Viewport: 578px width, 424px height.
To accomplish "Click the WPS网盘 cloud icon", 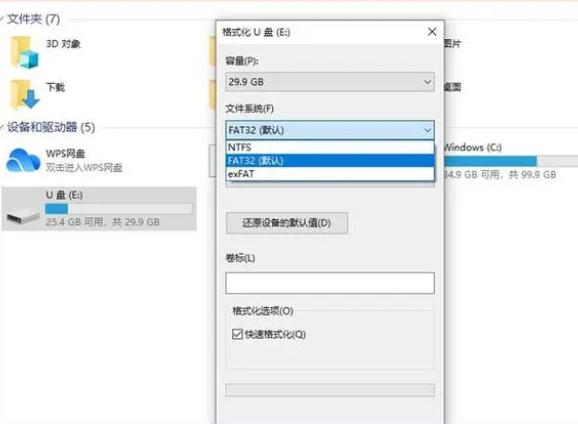I will pos(23,160).
